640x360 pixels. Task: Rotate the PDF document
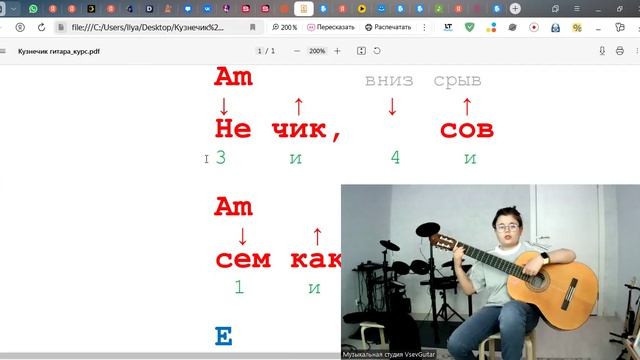[377, 51]
